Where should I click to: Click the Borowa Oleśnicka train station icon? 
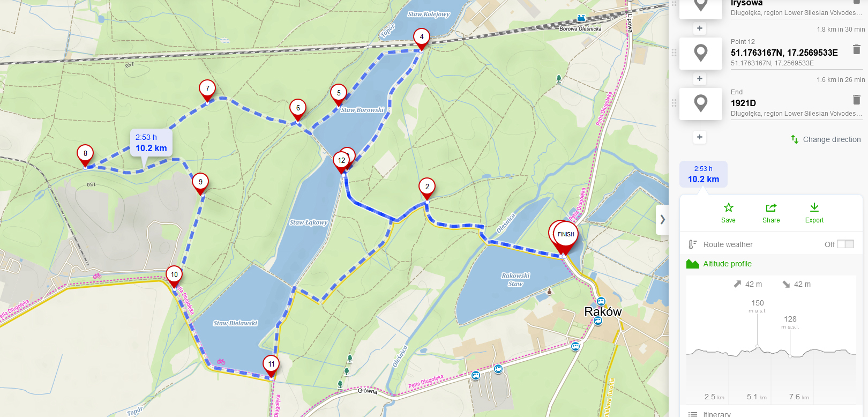[x=581, y=18]
